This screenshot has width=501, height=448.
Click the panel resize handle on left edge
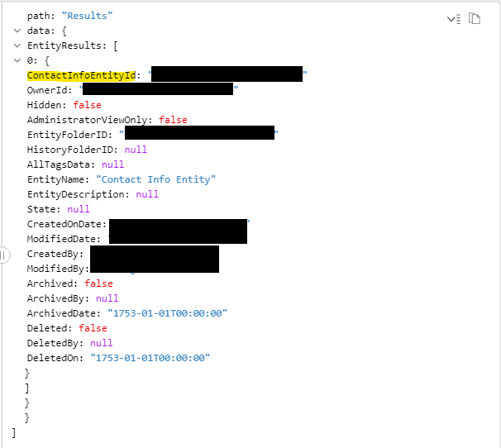[3, 255]
